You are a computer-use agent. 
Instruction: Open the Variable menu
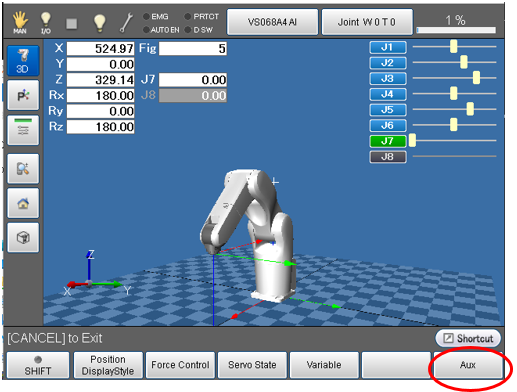point(324,365)
